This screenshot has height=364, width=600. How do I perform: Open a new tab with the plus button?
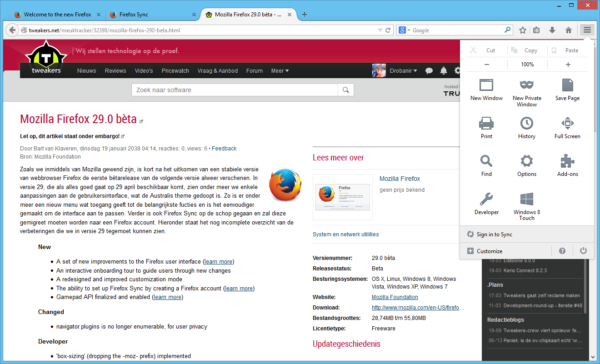coord(305,15)
